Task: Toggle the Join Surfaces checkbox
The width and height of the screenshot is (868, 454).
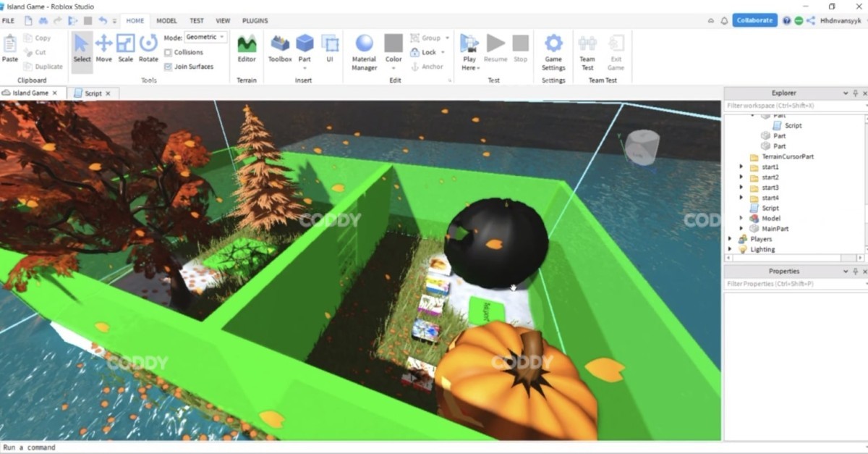Action: tap(169, 67)
